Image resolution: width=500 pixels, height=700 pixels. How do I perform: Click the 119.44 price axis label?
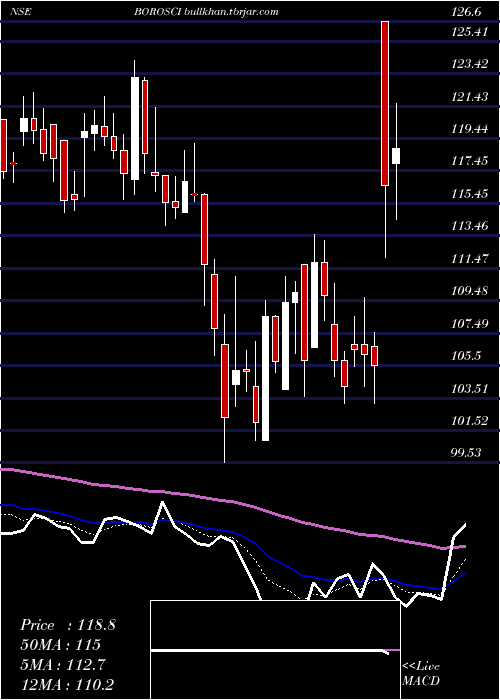[x=470, y=129]
